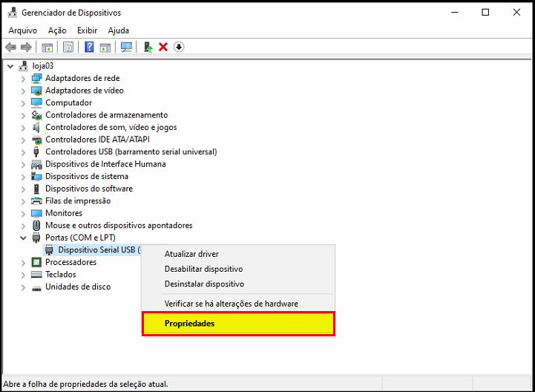Click the Controladores IDE ATA/ATAPI icon

[x=36, y=140]
